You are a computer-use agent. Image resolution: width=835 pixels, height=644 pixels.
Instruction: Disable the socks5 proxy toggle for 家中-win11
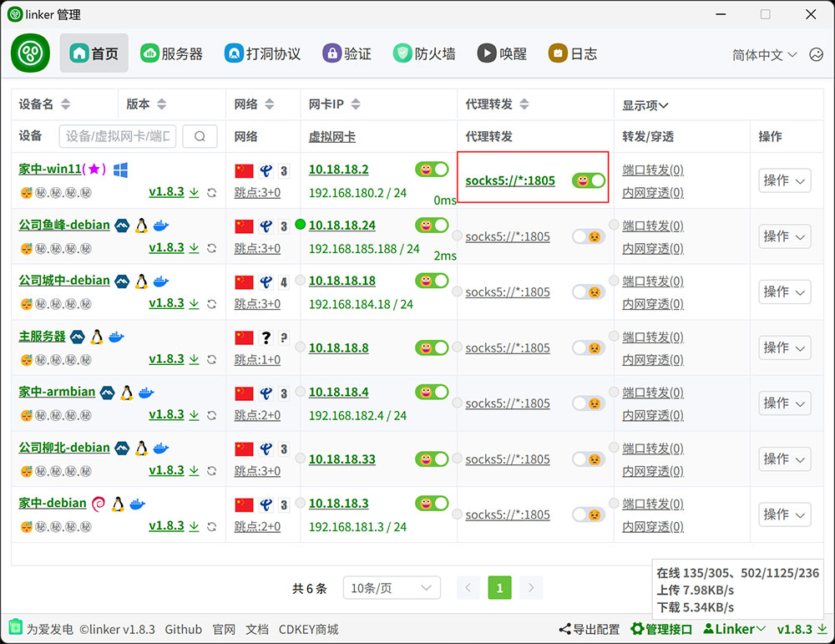point(589,180)
